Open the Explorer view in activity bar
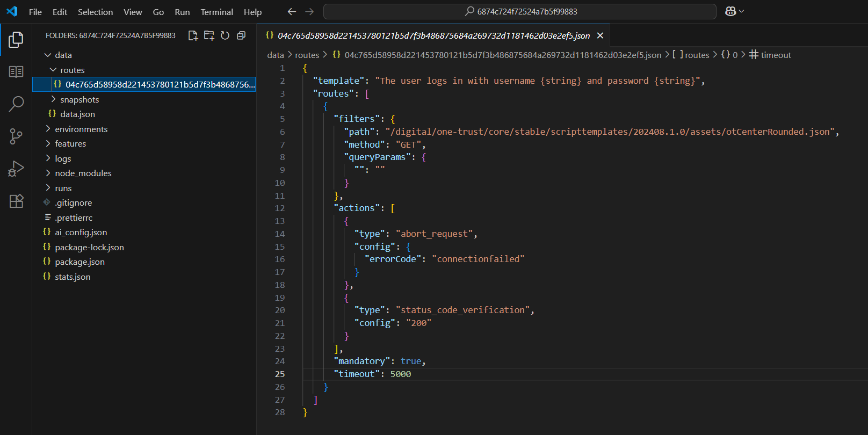Image resolution: width=868 pixels, height=435 pixels. point(16,39)
